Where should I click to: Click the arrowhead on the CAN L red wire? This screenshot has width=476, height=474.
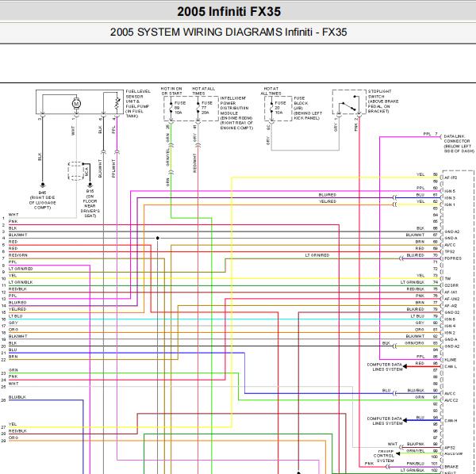click(405, 367)
